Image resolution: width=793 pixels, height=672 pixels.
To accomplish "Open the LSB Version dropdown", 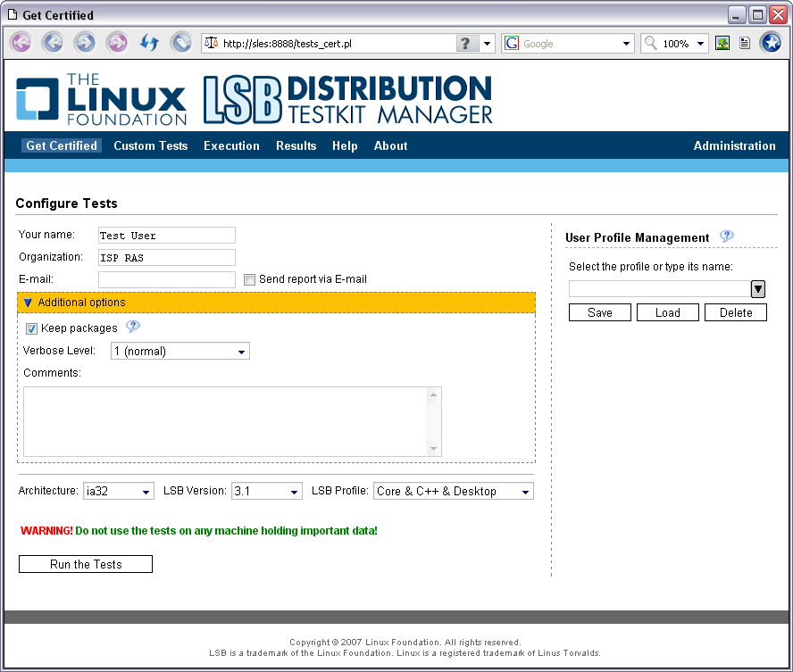I will (266, 491).
